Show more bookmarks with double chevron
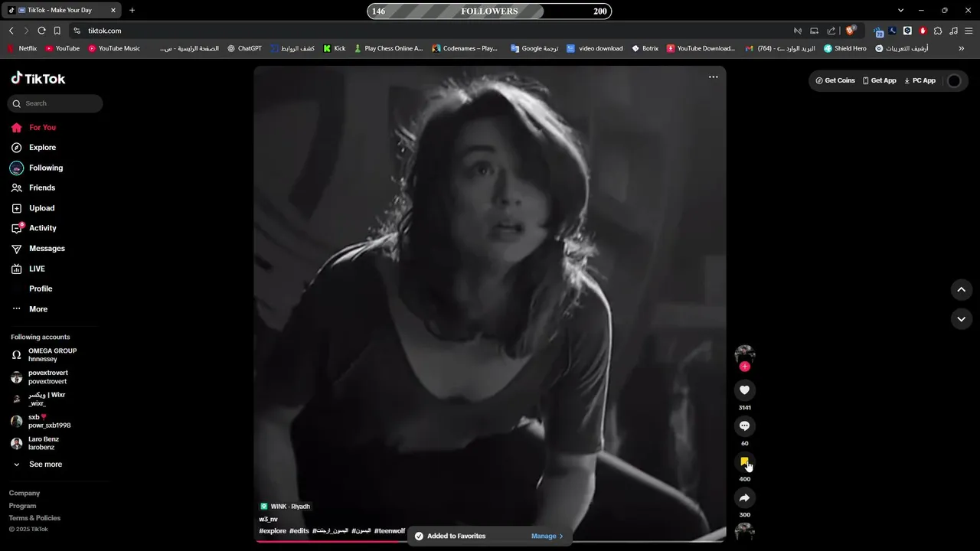The image size is (980, 551). point(962,48)
